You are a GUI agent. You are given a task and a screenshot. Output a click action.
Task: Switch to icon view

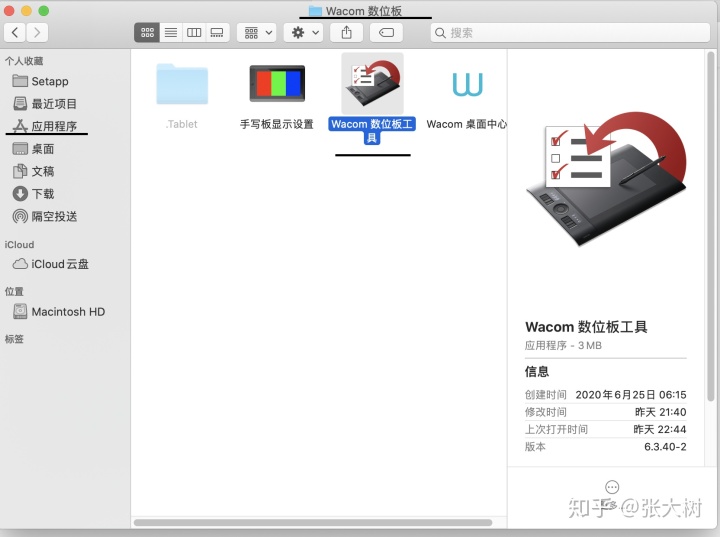pyautogui.click(x=147, y=33)
